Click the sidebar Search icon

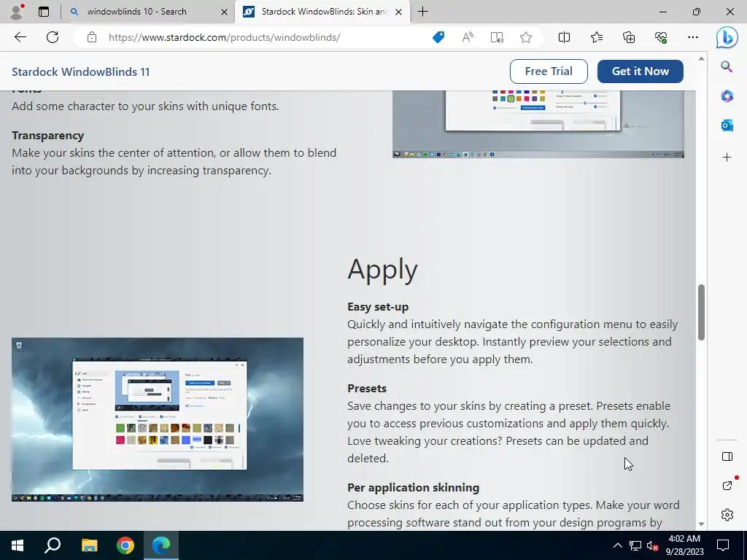727,66
